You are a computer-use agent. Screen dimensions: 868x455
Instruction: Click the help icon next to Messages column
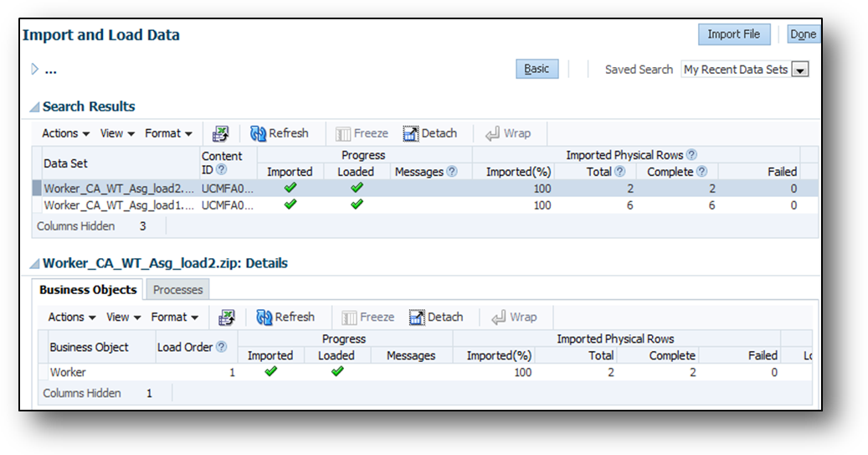click(452, 172)
